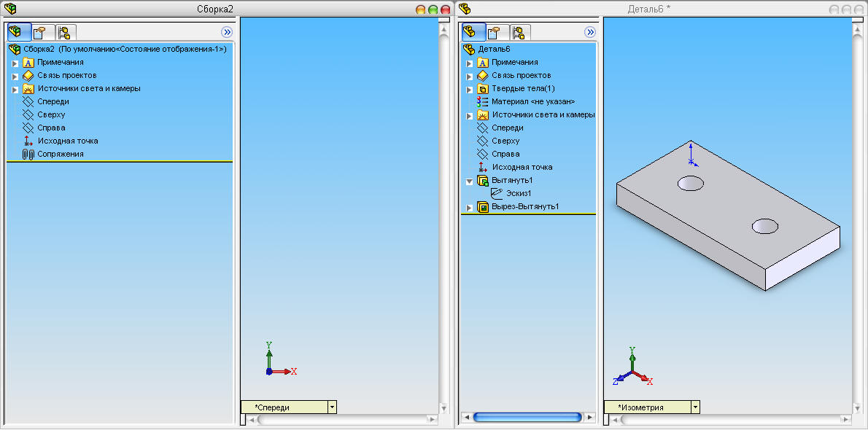Click the coordinate triad in Сборка2 viewport
The height and width of the screenshot is (430, 868).
pyautogui.click(x=281, y=359)
